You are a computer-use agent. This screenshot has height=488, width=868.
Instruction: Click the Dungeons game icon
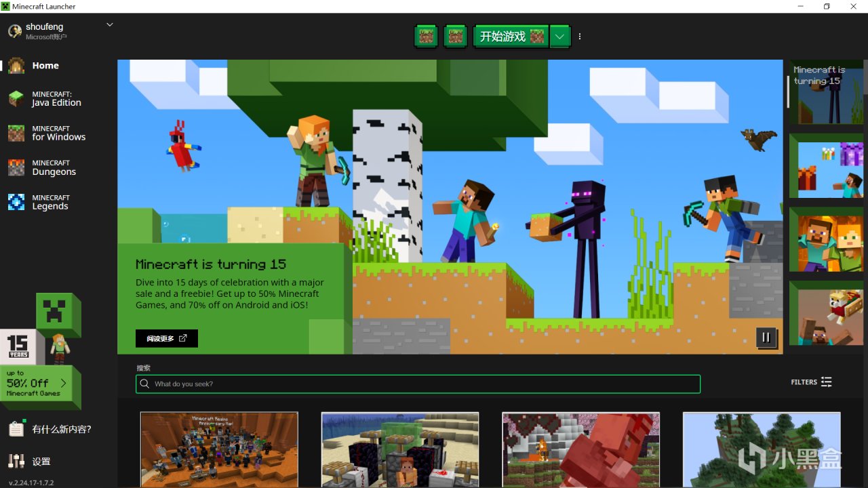(x=16, y=167)
